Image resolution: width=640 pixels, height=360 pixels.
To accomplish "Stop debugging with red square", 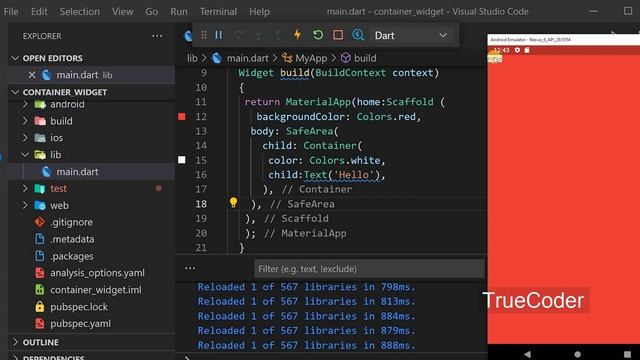I will [338, 35].
